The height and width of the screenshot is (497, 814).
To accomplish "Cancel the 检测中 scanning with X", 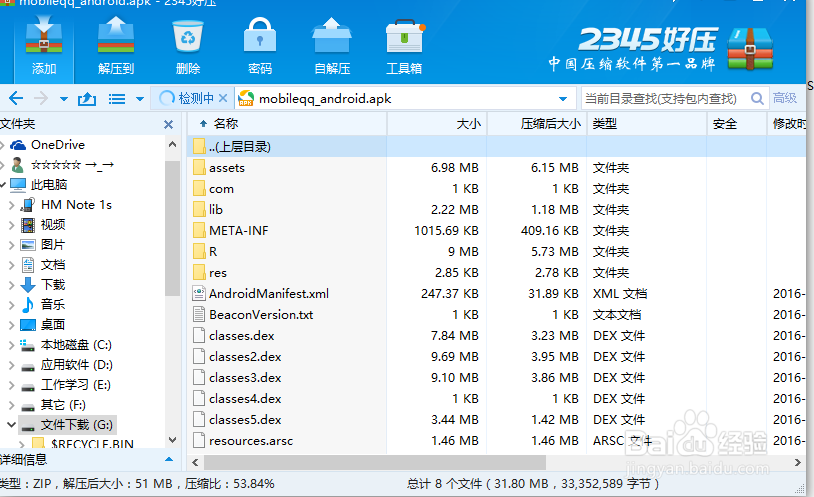I will 223,98.
